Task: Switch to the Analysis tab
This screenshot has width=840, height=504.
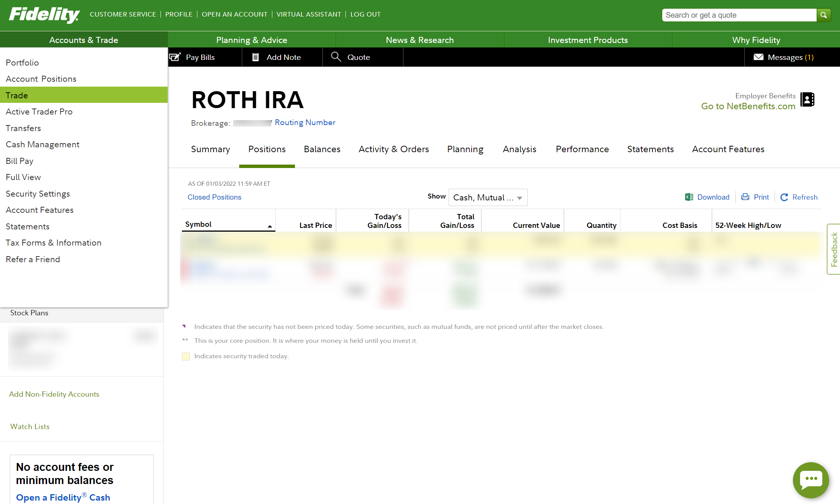Action: coord(519,149)
